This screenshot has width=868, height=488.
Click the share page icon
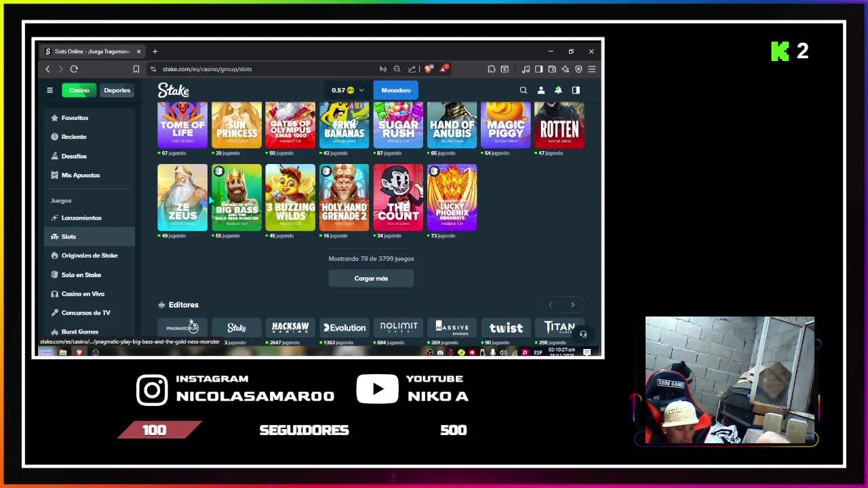(x=412, y=69)
